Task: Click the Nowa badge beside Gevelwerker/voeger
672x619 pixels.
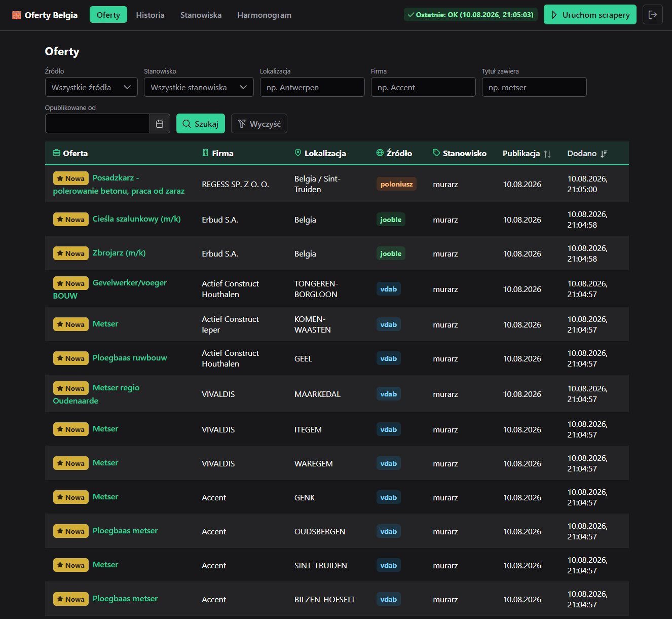Action: [x=71, y=283]
